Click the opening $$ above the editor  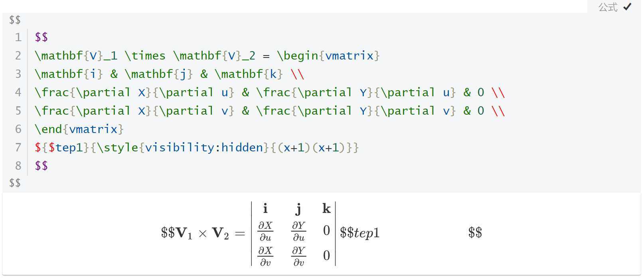tap(15, 20)
